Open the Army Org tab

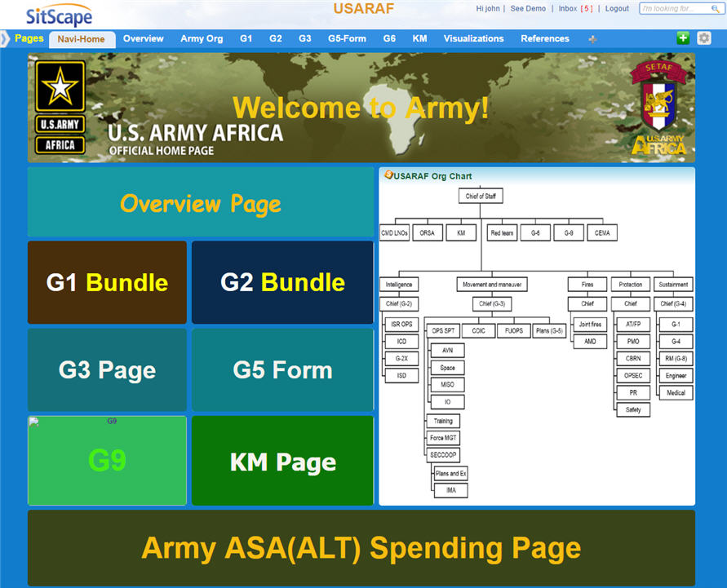pyautogui.click(x=202, y=38)
